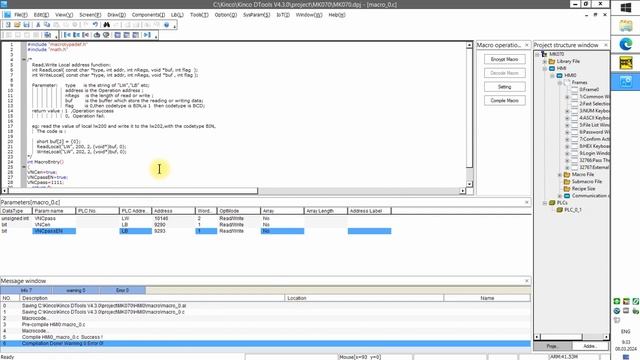
Task: Select the VNCpass parameter row
Action: [196, 218]
